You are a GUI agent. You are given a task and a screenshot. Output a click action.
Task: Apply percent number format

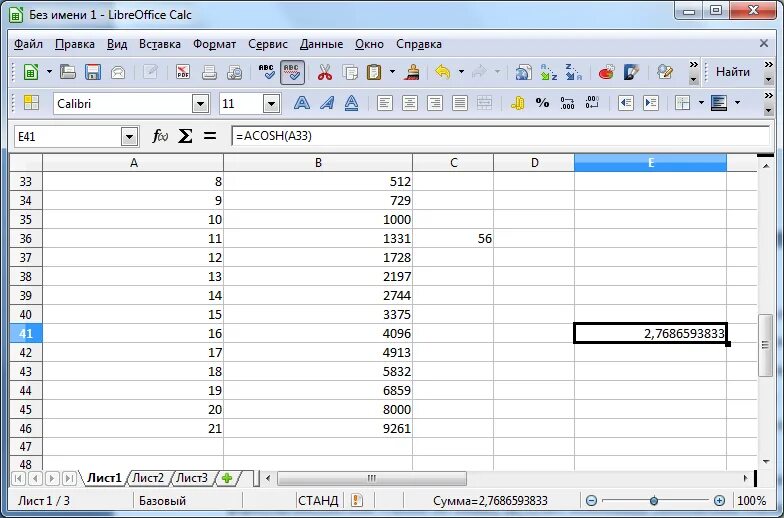click(542, 103)
